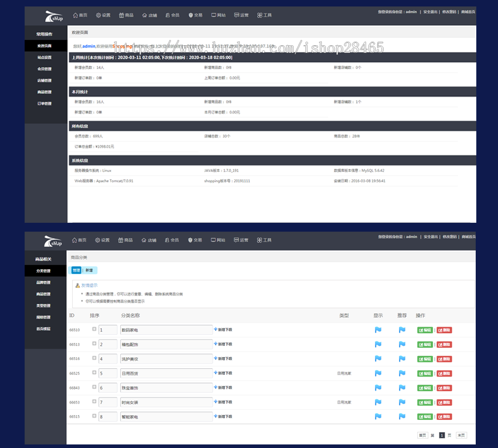
Task: Open 运营 in bottom panel navbar
Action: [241, 240]
